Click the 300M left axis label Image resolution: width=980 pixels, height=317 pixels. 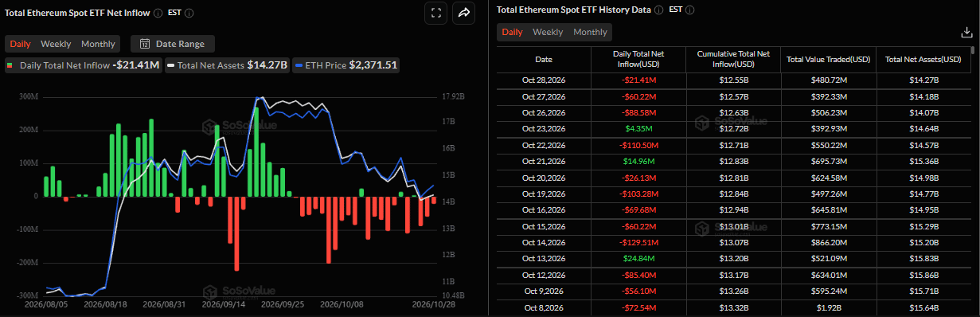[x=28, y=96]
